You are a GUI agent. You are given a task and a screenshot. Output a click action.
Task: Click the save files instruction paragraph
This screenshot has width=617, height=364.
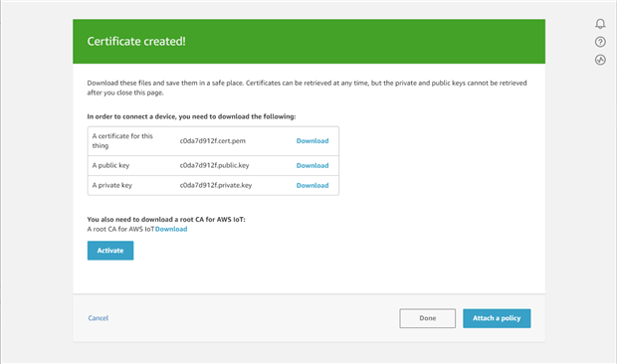[307, 88]
